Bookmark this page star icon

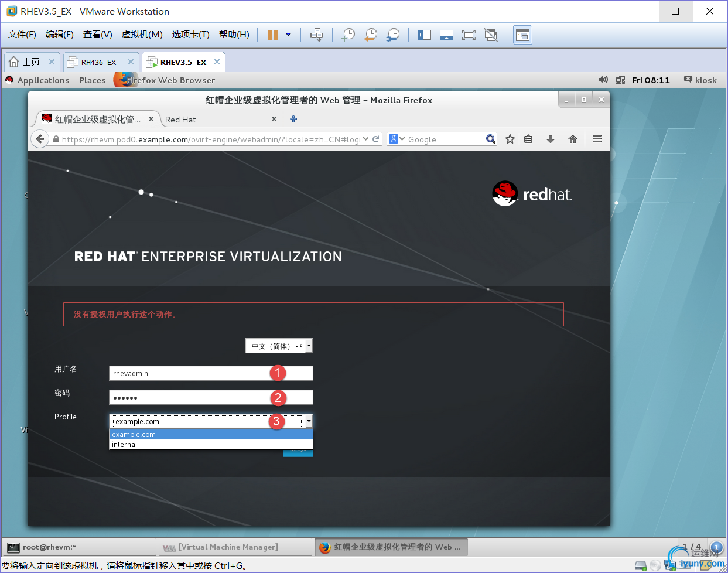pyautogui.click(x=510, y=139)
